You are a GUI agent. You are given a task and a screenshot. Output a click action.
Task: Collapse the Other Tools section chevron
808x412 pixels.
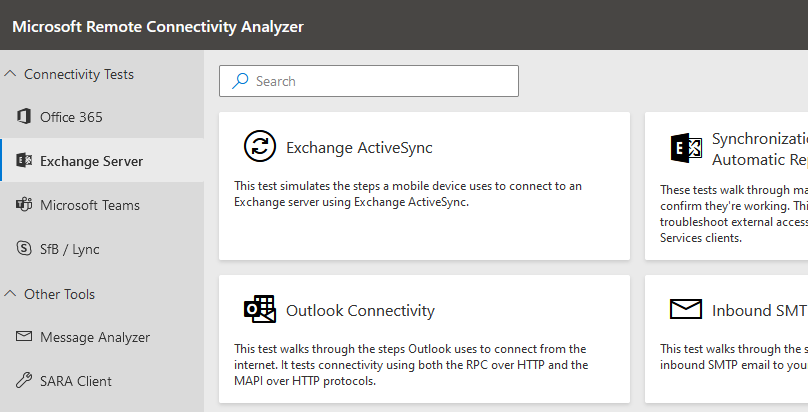(x=10, y=294)
